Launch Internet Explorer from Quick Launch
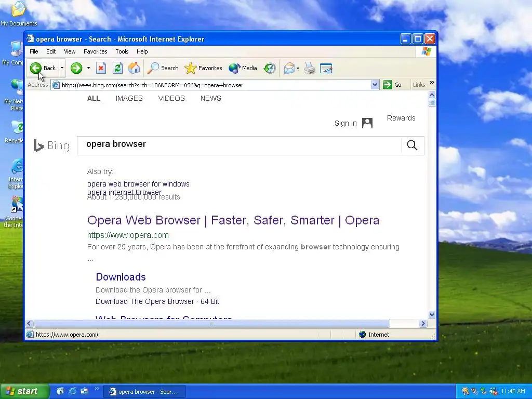Viewport: 532px width, 399px height. click(x=72, y=391)
